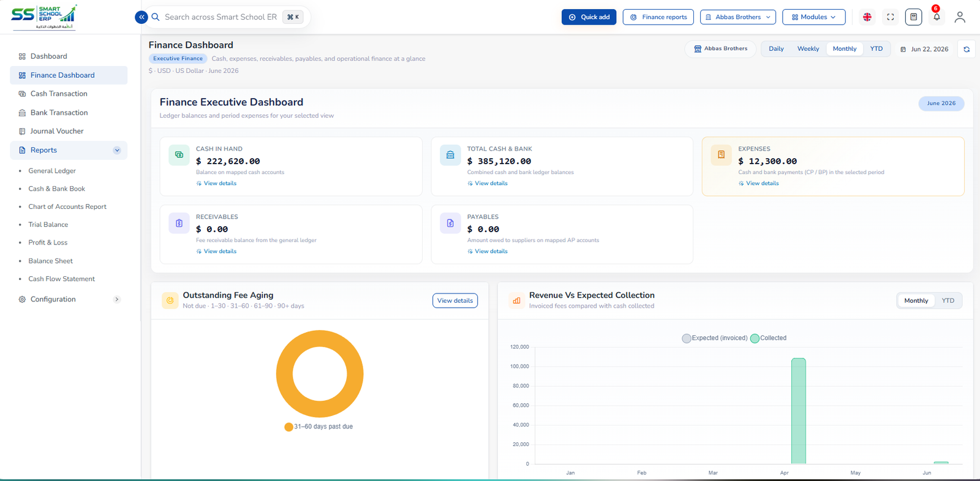The image size is (980, 481).
Task: Click the refresh icon beside the date
Action: click(967, 49)
